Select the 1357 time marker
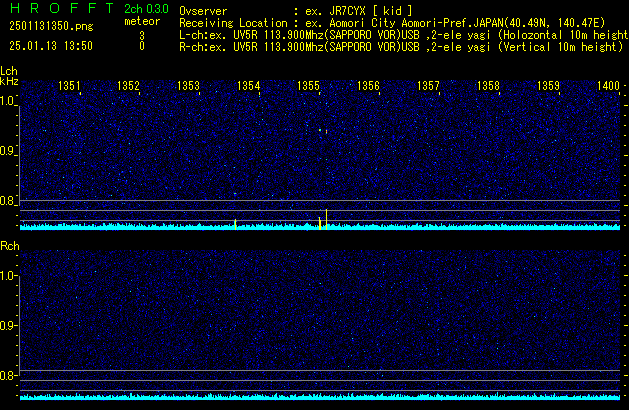 [x=428, y=86]
